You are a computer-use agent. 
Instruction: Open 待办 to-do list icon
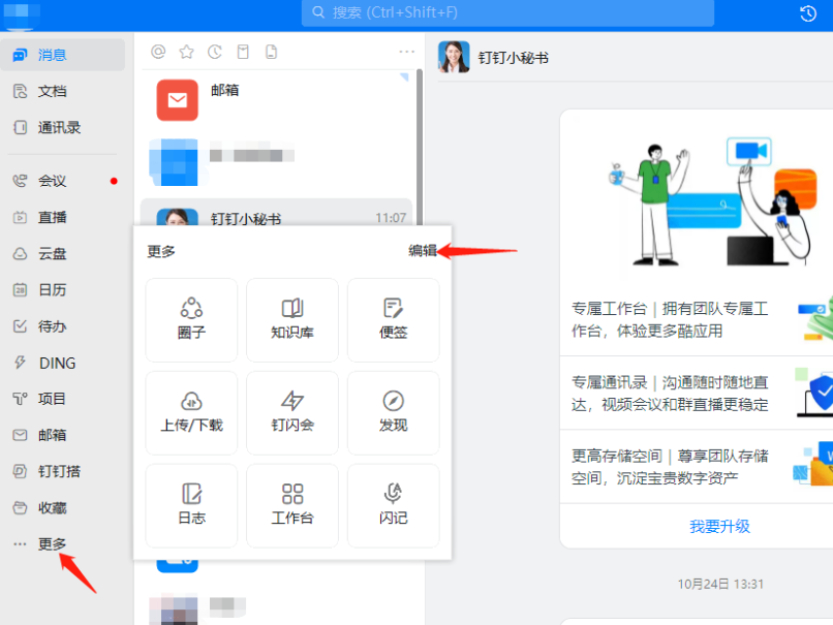(20, 326)
